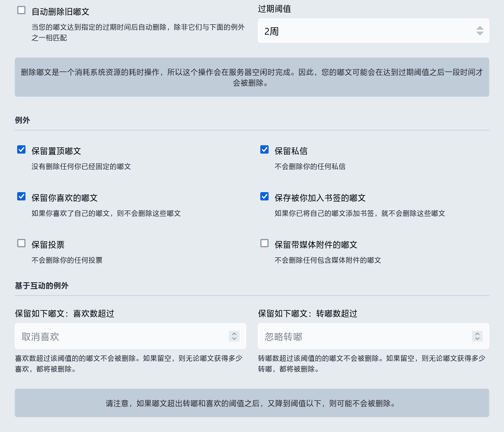Viewport: 504px width, 432px height.
Task: Click the stepper arrows beside 2周
Action: pyautogui.click(x=481, y=30)
